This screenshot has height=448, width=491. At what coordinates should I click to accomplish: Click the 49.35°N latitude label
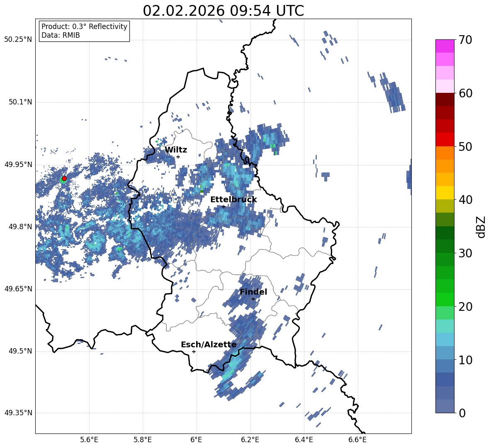[18, 413]
